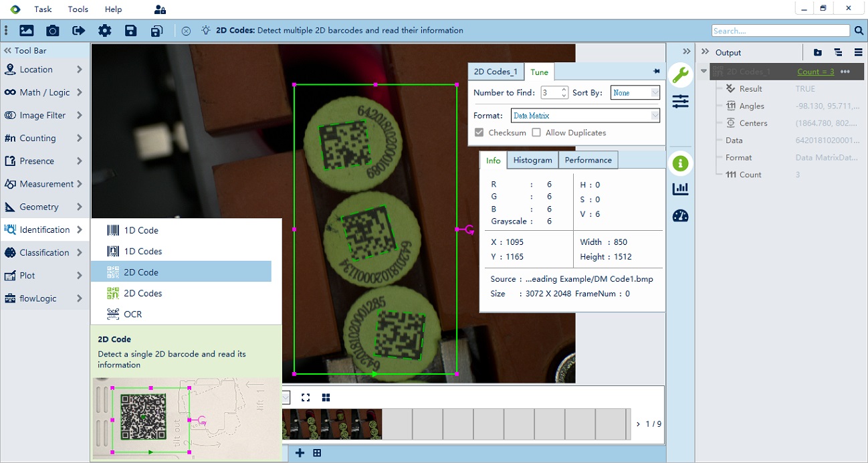Open the Help menu
The image size is (868, 463).
tap(114, 9)
